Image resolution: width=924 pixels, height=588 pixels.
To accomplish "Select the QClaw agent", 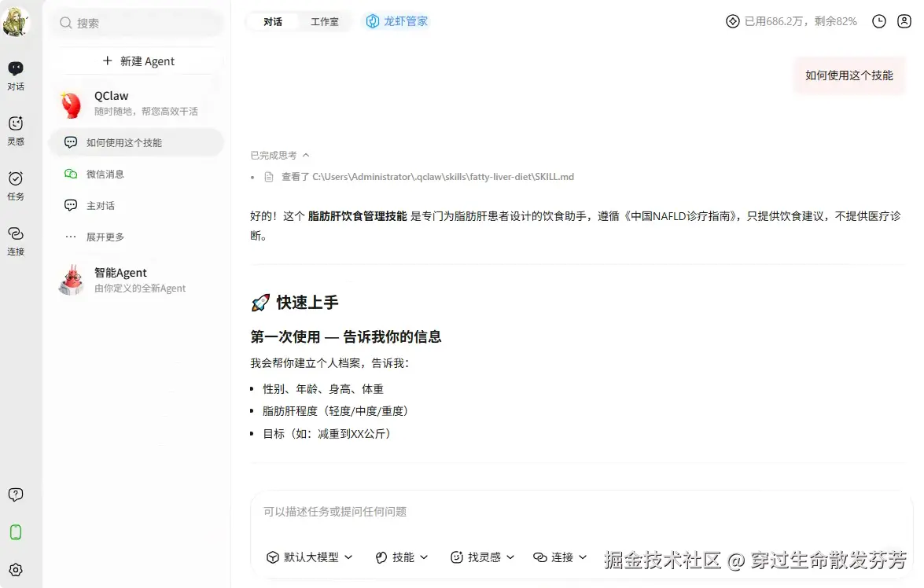I will (x=137, y=103).
